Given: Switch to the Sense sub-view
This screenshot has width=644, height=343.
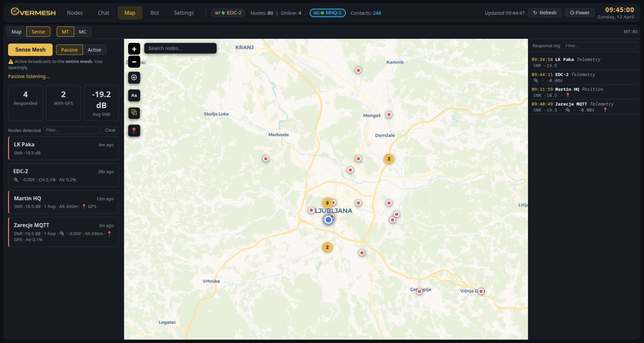Looking at the screenshot, I should 38,32.
